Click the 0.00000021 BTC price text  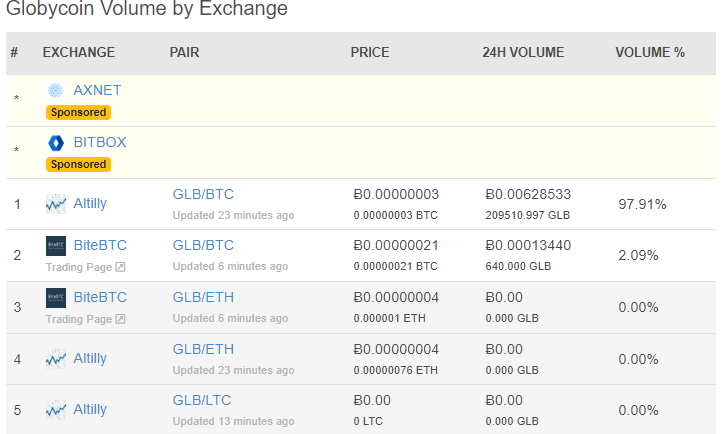click(396, 267)
